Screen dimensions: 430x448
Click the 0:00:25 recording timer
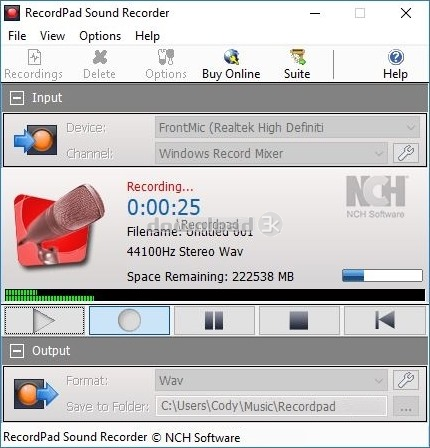(x=164, y=207)
